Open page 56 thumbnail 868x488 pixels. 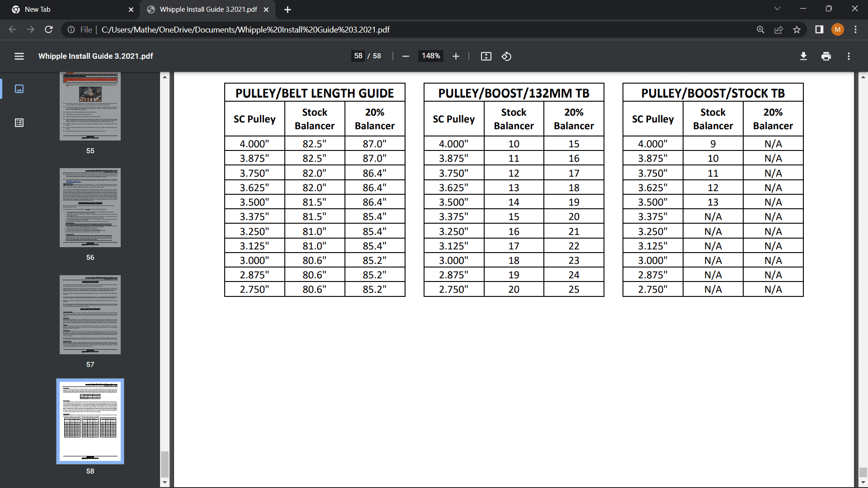(90, 207)
